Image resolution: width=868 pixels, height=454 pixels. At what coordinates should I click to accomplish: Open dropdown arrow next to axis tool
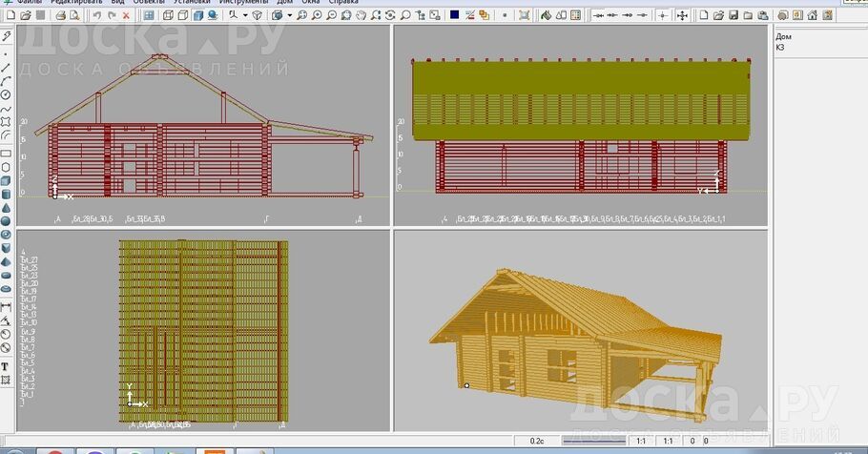(x=245, y=15)
